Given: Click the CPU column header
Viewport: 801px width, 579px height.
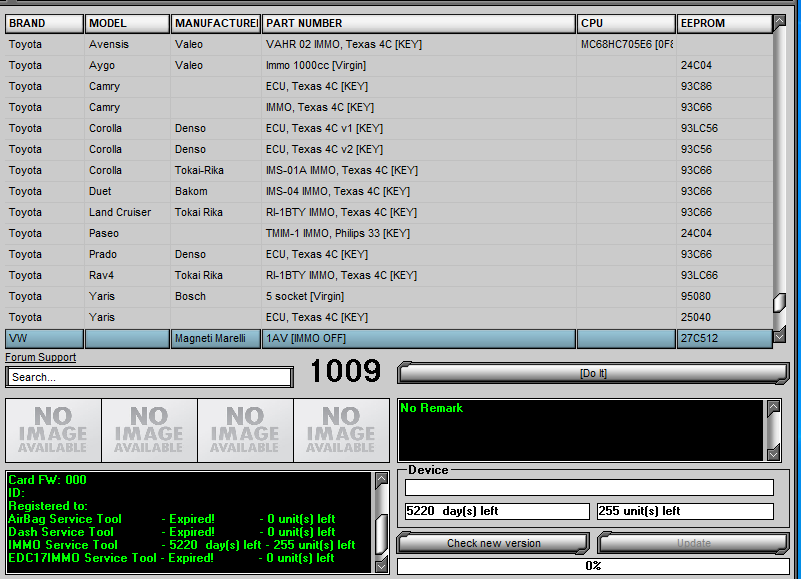Looking at the screenshot, I should 626,23.
